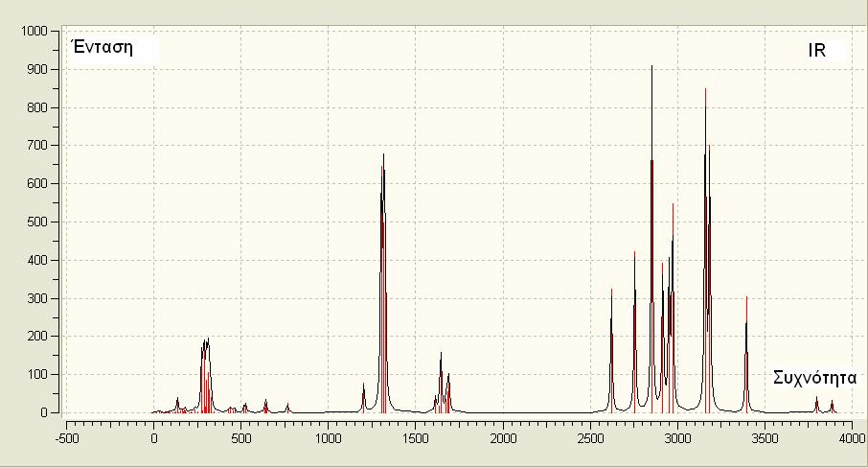Select the strong peak near 1310
868x468 pixels.
(383, 283)
